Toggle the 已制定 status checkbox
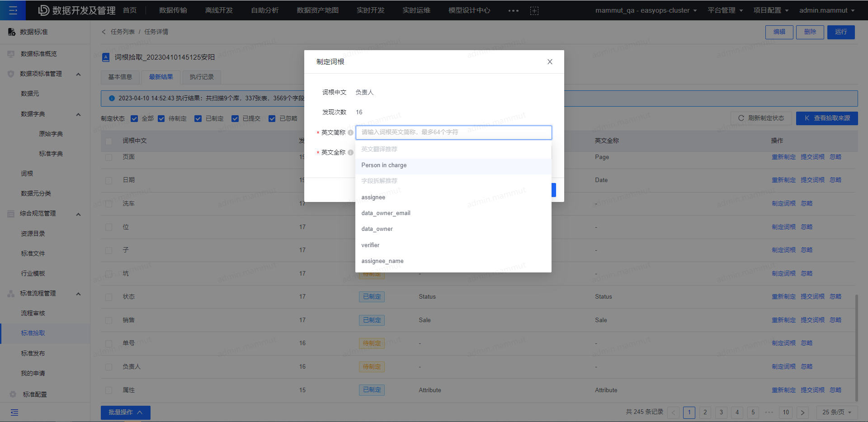The image size is (868, 422). tap(198, 118)
